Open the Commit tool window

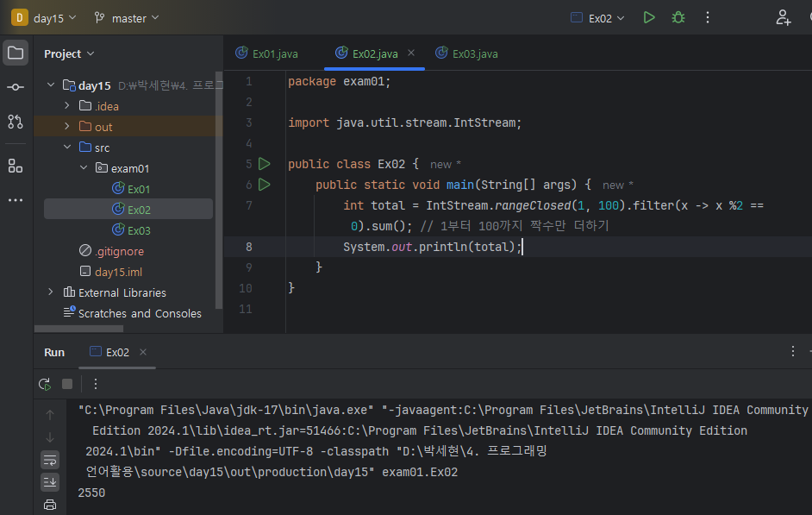pos(16,87)
